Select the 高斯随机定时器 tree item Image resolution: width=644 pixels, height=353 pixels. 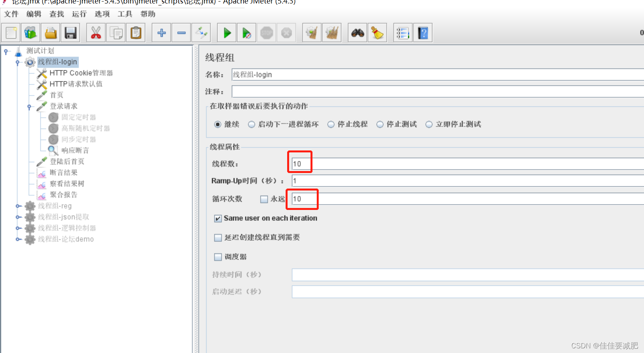click(x=86, y=128)
